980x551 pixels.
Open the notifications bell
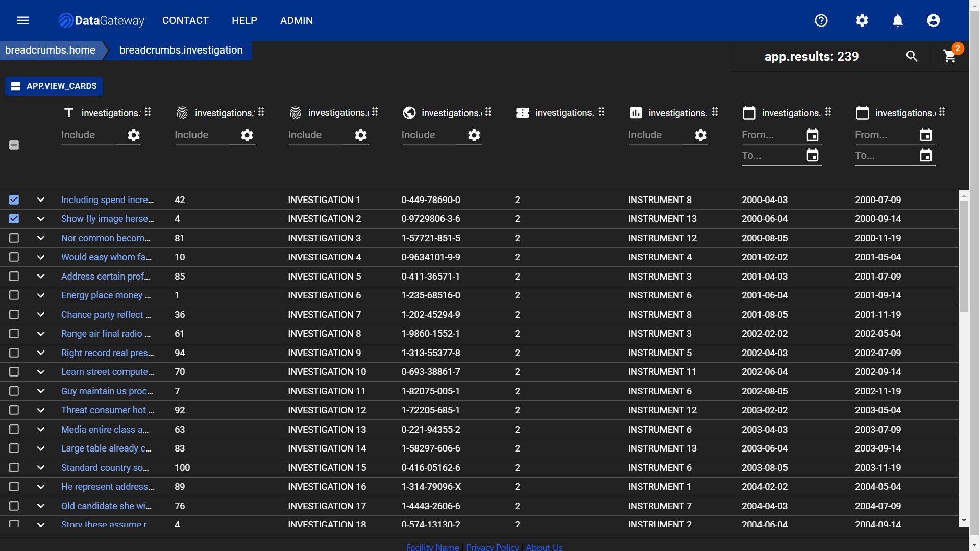coord(898,20)
